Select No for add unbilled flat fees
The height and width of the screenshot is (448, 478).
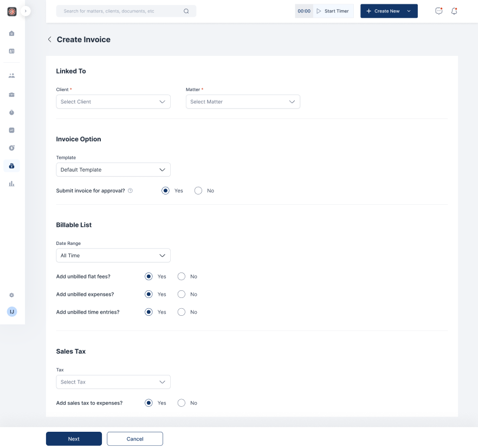point(182,276)
